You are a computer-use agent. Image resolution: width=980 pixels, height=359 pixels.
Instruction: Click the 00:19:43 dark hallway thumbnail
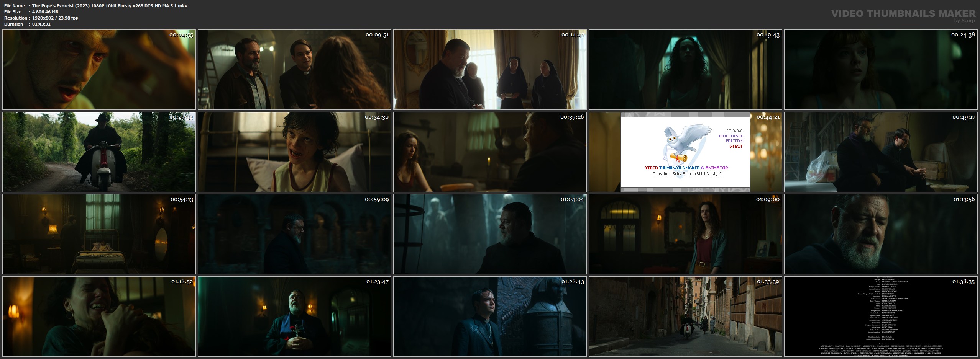click(x=685, y=70)
